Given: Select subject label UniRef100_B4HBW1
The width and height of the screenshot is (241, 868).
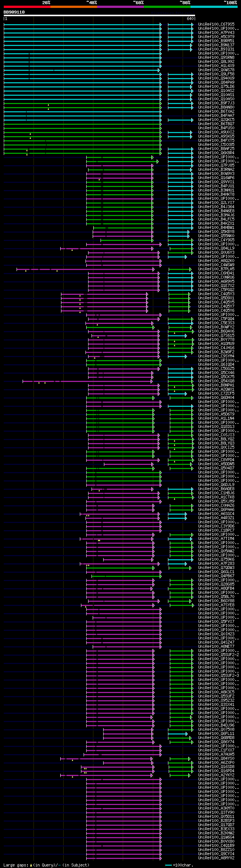Looking at the screenshot, I should click(x=216, y=227).
